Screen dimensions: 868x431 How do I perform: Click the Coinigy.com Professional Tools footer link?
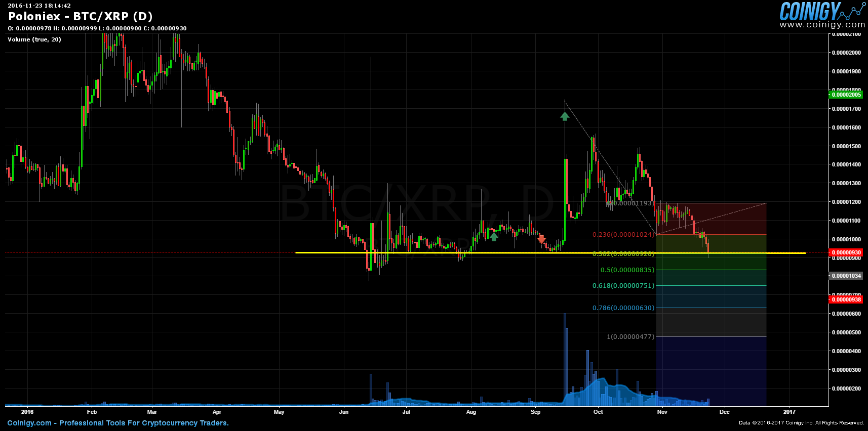click(x=118, y=423)
